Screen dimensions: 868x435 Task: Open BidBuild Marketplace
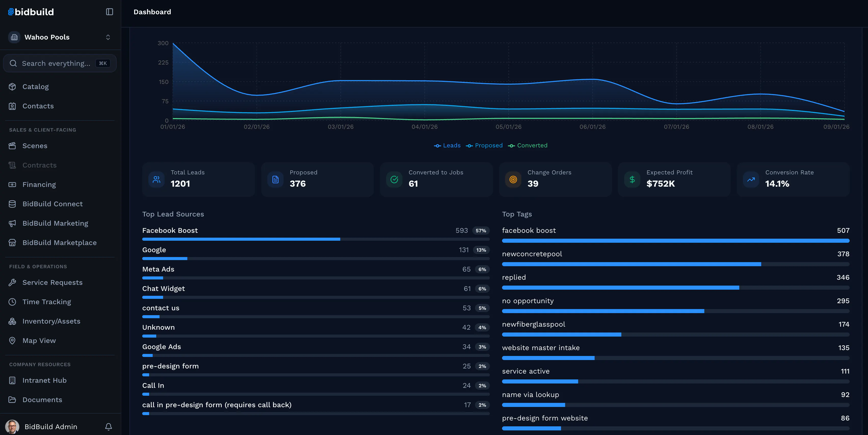60,243
